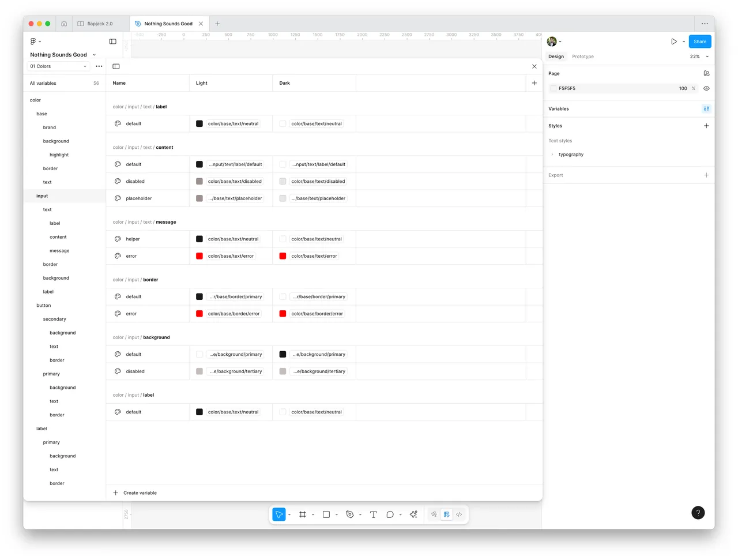Switch to Design mode toolbar toggle
The height and width of the screenshot is (560, 738).
447,514
